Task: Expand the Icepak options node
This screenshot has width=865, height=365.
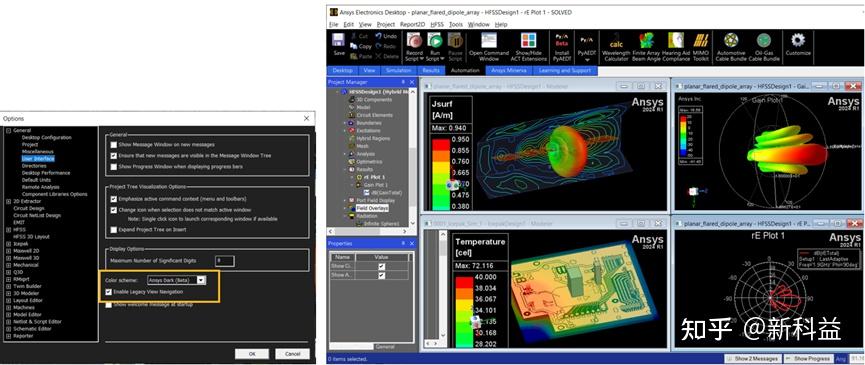Action: (8, 244)
